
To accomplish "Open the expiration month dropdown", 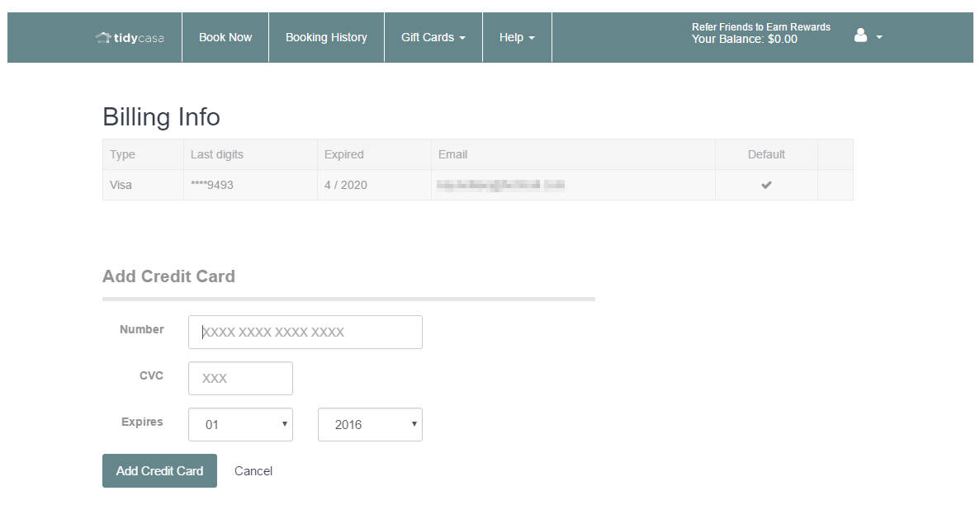I will [240, 424].
